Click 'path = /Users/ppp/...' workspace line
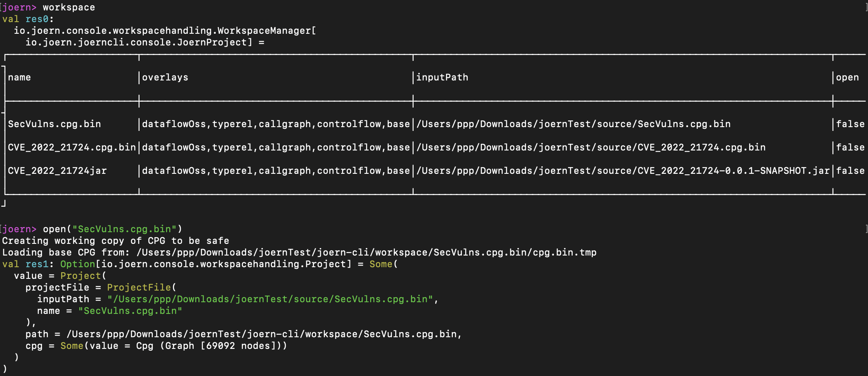The image size is (868, 376). click(244, 334)
